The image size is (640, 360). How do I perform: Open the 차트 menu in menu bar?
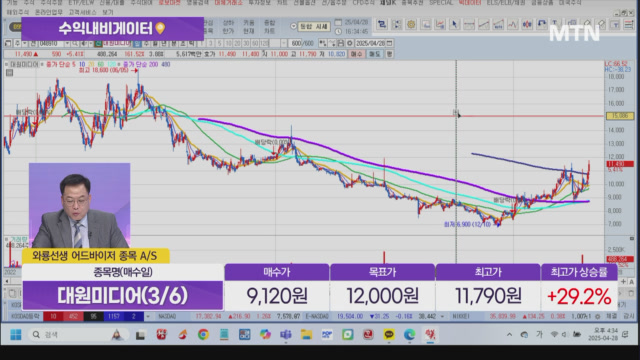[282, 2]
